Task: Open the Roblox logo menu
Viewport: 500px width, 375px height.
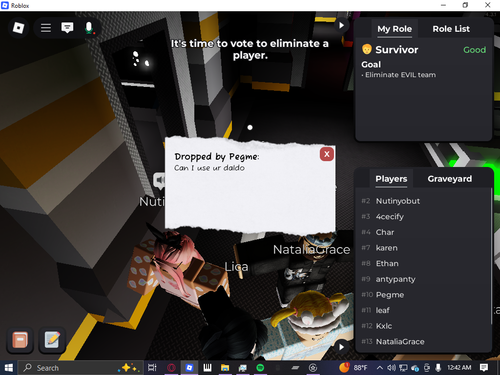Action: point(18,28)
